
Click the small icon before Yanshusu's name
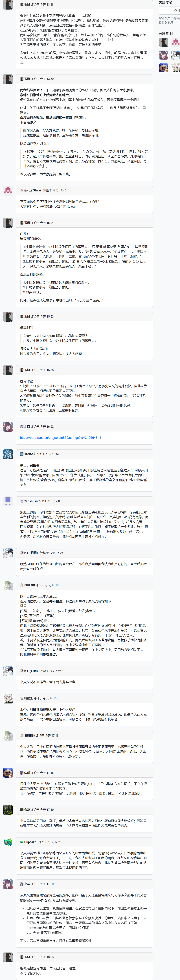[x=22, y=501]
